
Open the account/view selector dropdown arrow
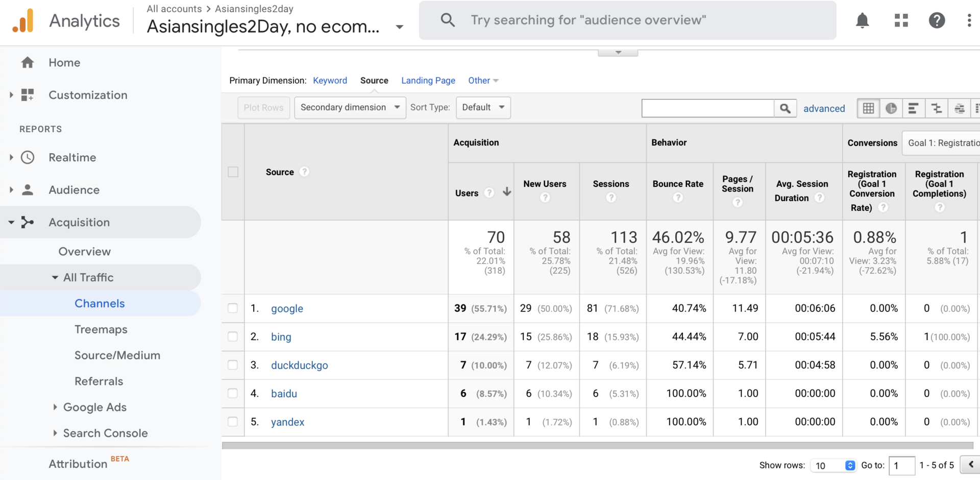point(400,27)
